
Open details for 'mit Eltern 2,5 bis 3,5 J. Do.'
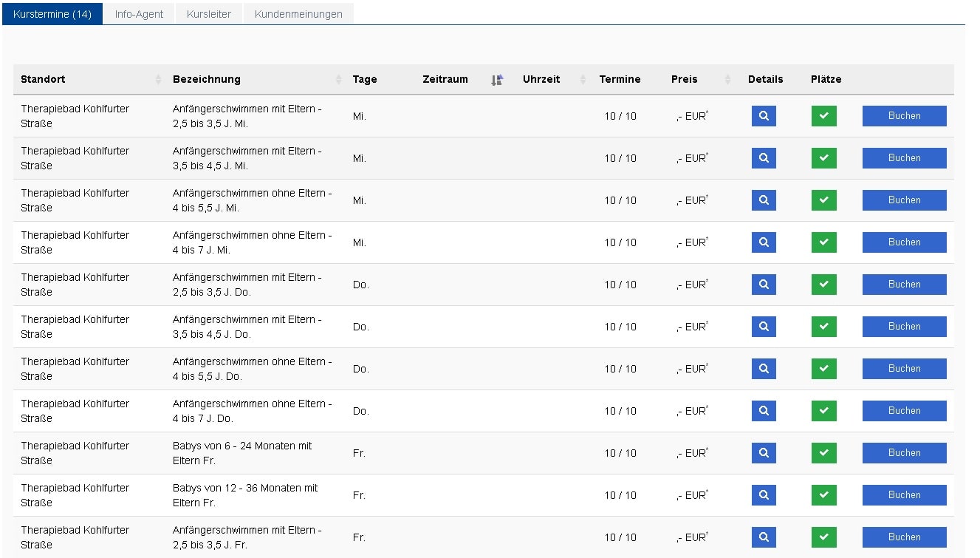tap(764, 285)
